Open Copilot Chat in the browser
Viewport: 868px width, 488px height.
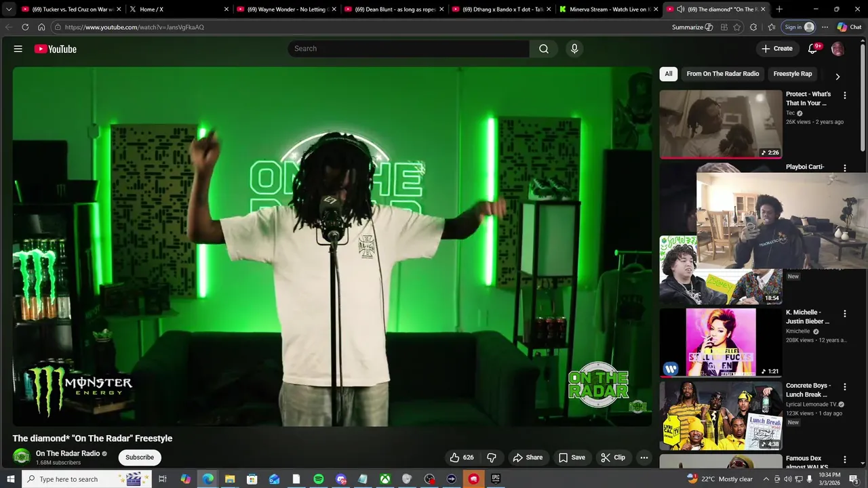click(849, 27)
